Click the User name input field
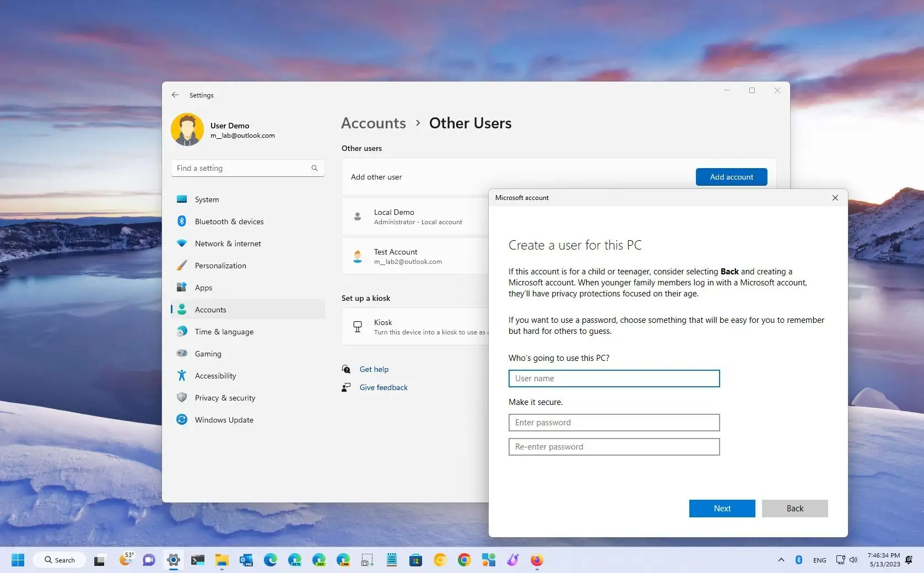Image resolution: width=924 pixels, height=573 pixels. (x=613, y=379)
